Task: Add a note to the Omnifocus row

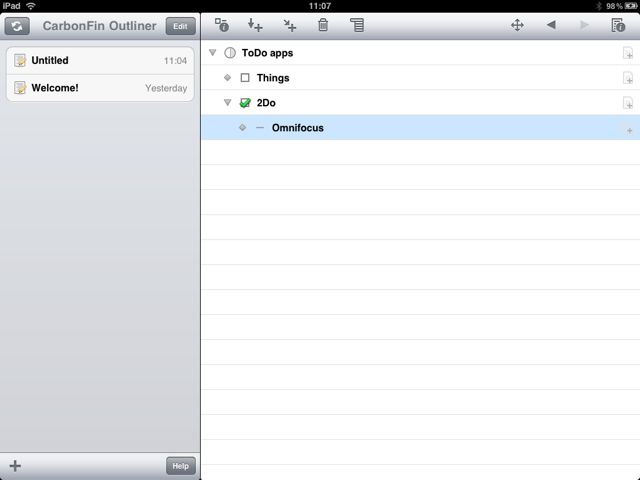Action: 629,131
